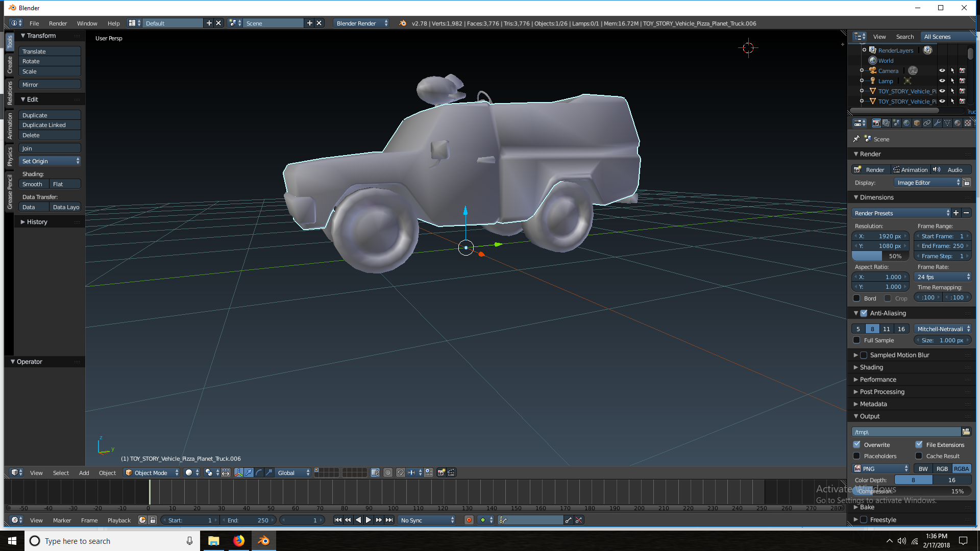Open the Global orientation dropdown
The width and height of the screenshot is (980, 551).
pos(293,472)
